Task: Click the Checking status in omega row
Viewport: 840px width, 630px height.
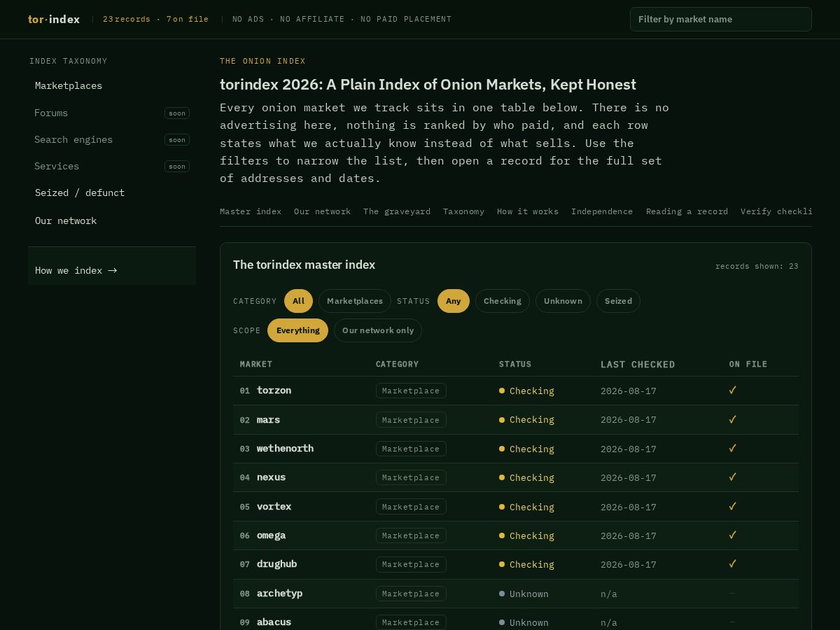Action: (526, 535)
